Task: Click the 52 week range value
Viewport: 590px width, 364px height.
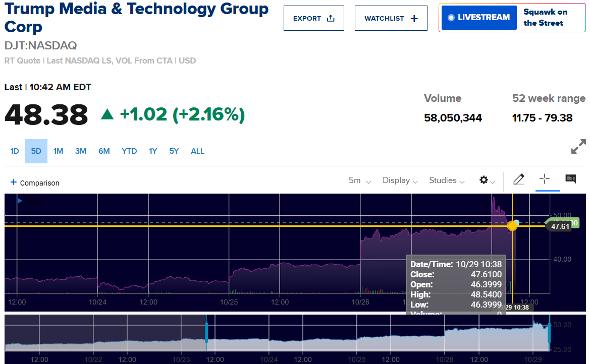Action: (x=542, y=118)
